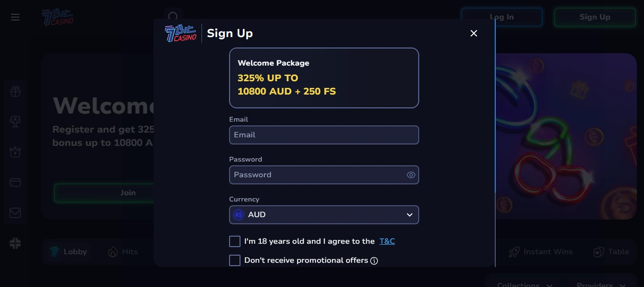Click the UK flag language icon
The width and height of the screenshot is (644, 287).
coord(15,243)
